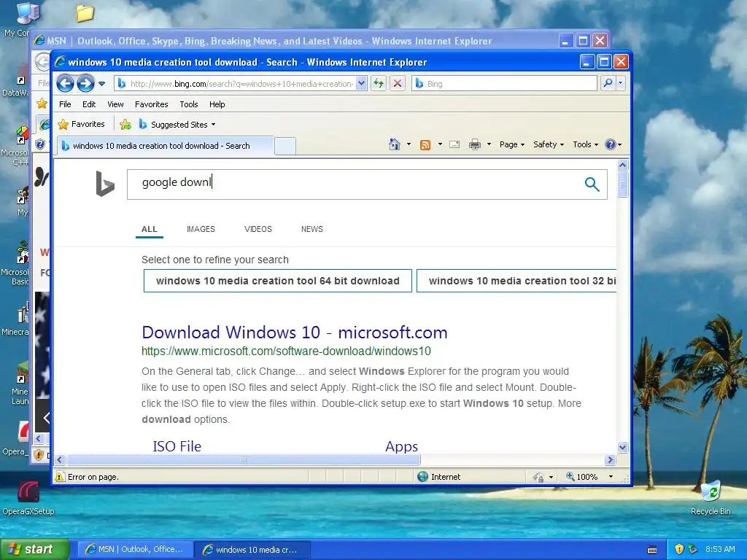Click the Print icon
747x560 pixels.
pyautogui.click(x=474, y=144)
